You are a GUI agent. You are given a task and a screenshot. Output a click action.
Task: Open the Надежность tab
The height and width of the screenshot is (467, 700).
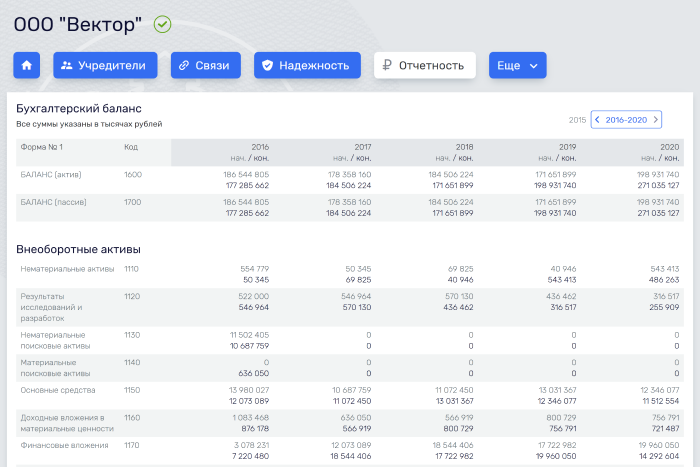pos(308,65)
